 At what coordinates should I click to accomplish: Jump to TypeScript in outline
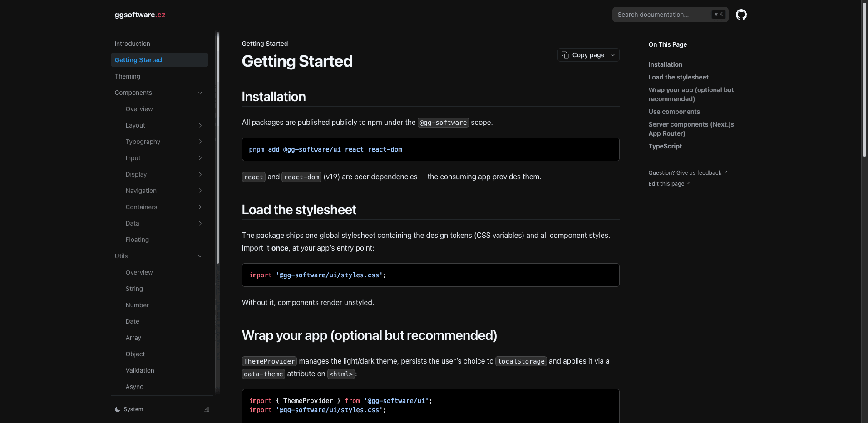click(x=665, y=146)
